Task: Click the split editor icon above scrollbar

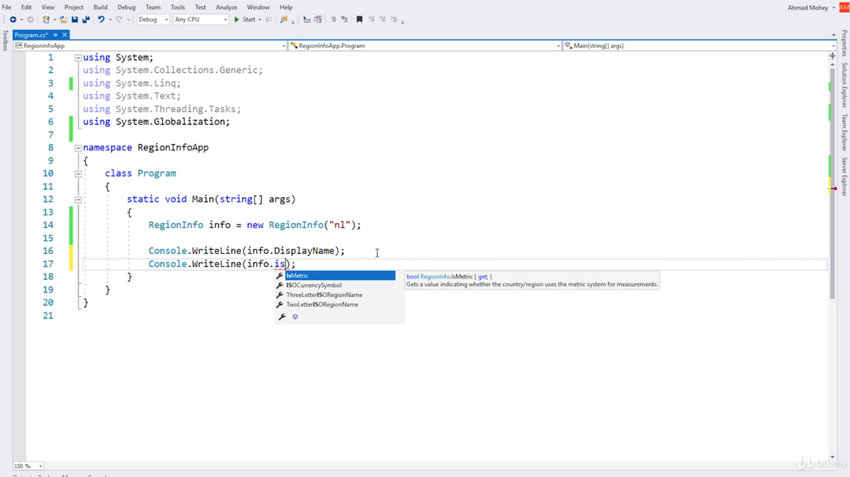Action: pos(833,55)
